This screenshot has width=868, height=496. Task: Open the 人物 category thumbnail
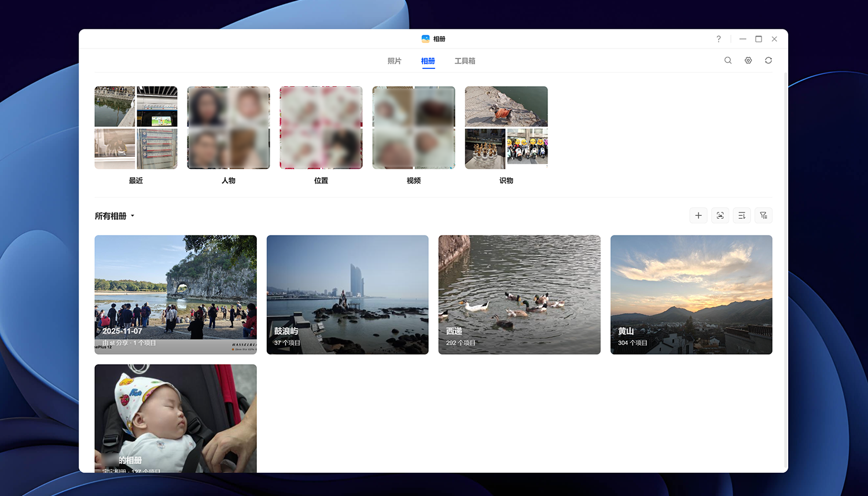229,128
